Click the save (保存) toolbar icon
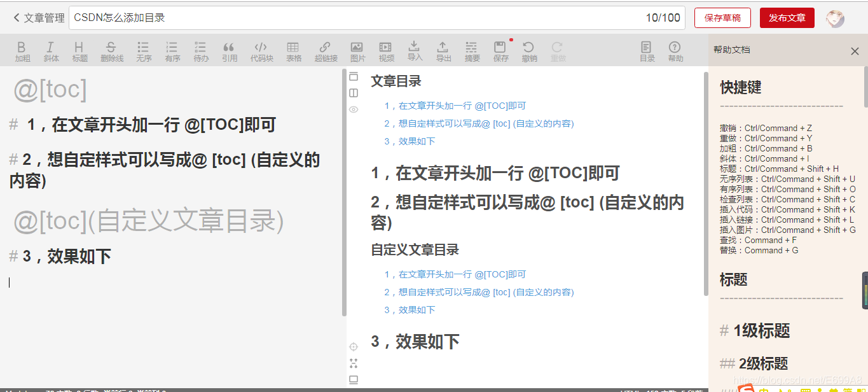 [x=500, y=52]
